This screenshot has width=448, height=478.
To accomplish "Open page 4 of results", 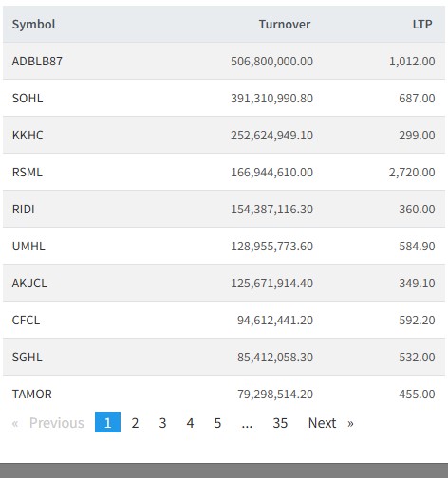I will click(x=190, y=422).
